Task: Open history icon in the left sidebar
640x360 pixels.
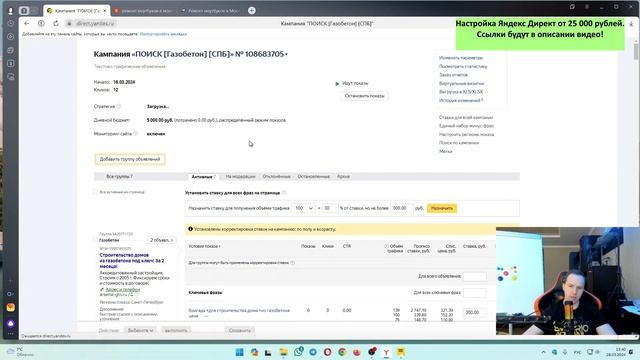Action: 11,24
